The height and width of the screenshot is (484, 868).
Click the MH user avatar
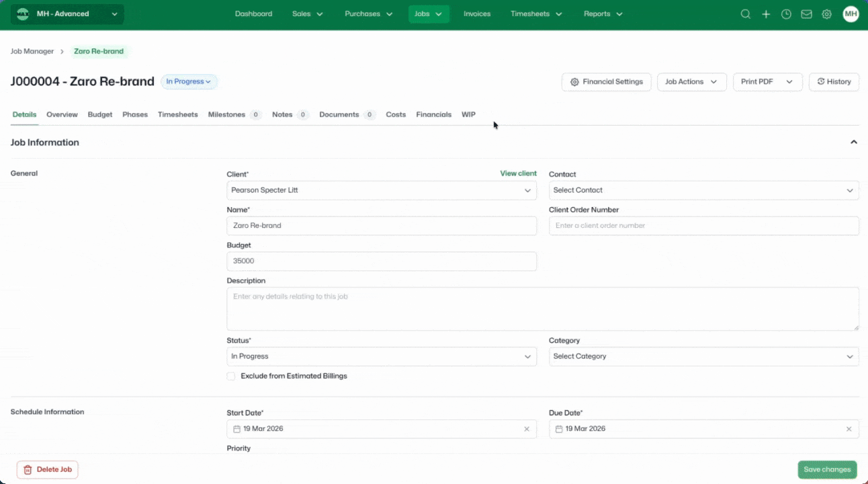[851, 14]
